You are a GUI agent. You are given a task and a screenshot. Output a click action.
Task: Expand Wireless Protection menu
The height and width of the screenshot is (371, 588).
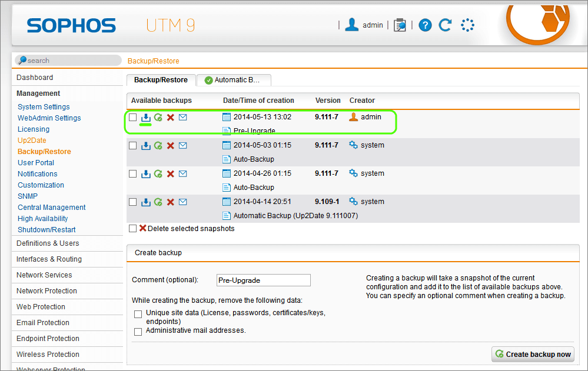pos(48,355)
